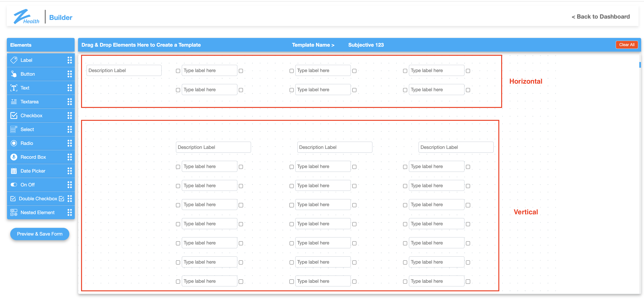Go Back to Dashboard

tap(600, 16)
